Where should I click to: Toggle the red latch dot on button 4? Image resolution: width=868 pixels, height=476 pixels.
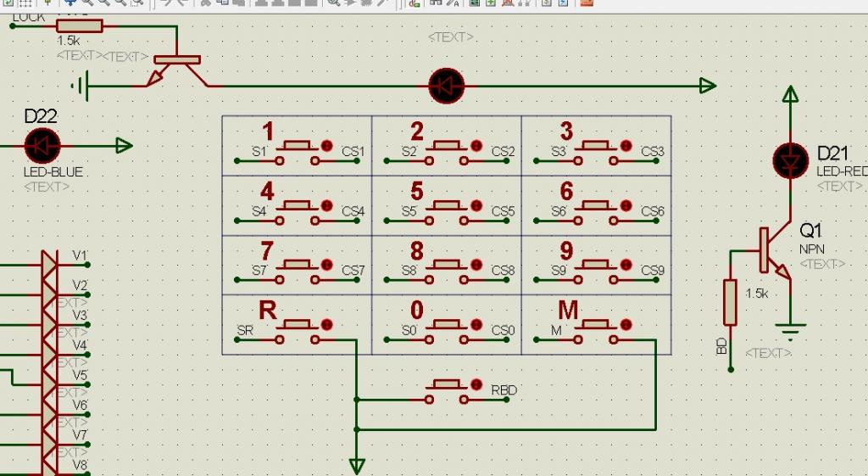(326, 205)
